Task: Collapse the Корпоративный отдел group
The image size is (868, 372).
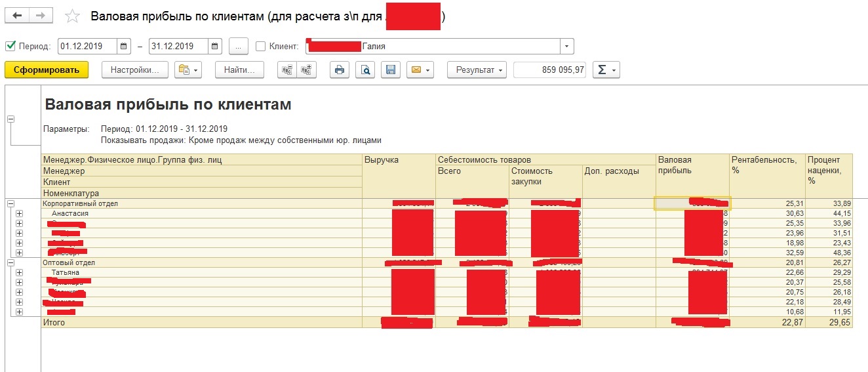Action: tap(10, 204)
